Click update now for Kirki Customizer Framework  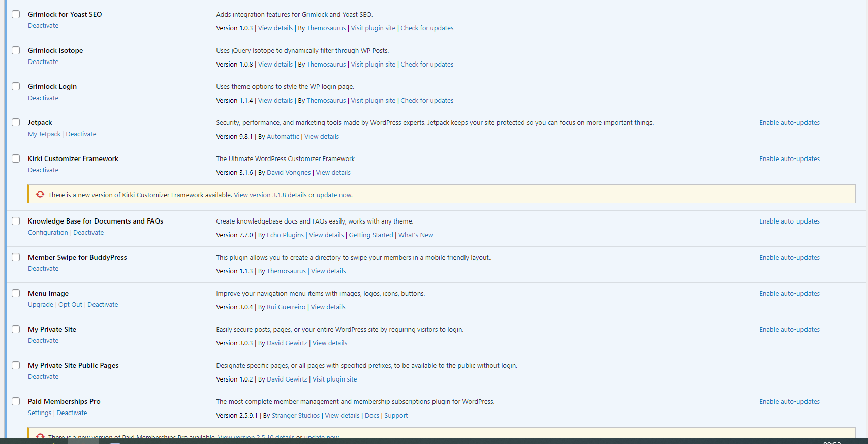(334, 195)
